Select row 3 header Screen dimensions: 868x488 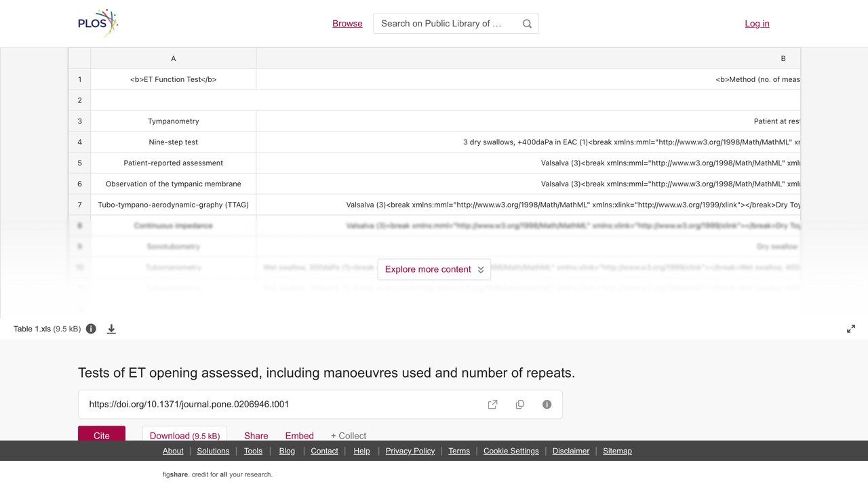(x=79, y=121)
